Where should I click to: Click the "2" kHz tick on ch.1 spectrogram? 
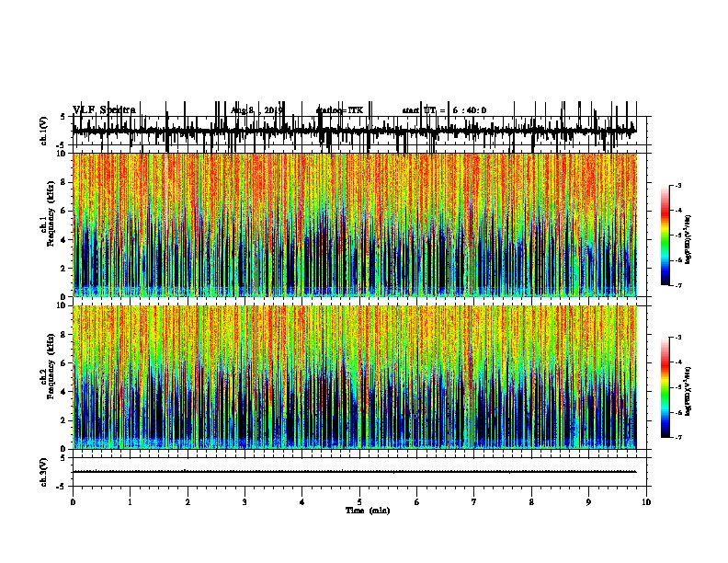[x=64, y=269]
